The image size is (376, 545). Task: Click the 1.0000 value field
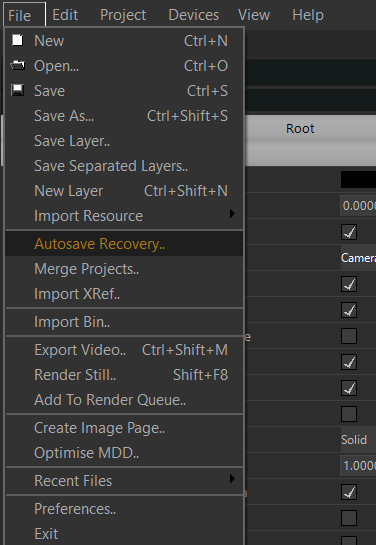[358, 465]
